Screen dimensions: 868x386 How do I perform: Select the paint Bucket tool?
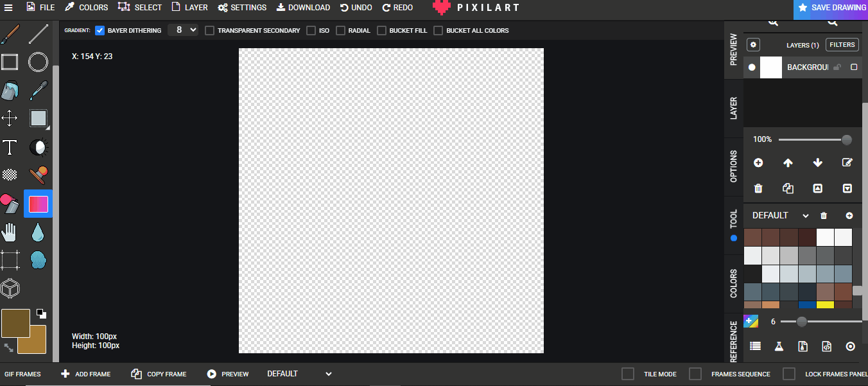point(10,91)
